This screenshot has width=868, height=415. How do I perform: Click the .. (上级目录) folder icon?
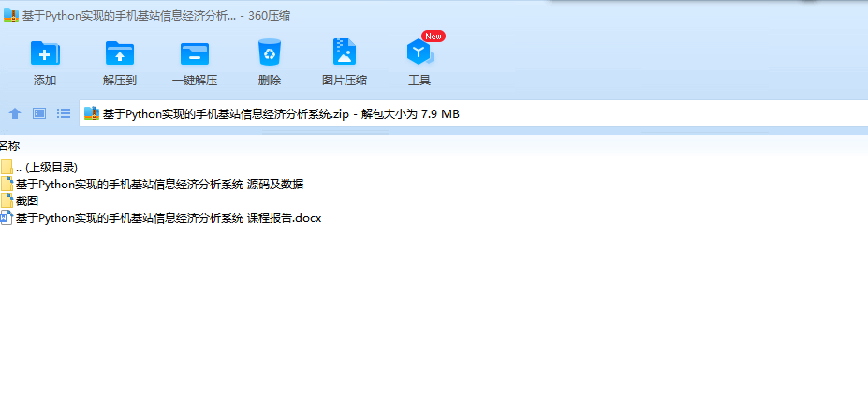pos(7,167)
